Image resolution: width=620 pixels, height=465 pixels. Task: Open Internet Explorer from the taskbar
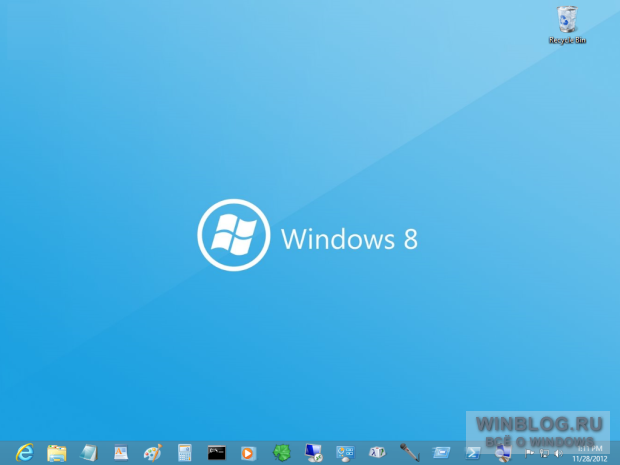click(x=25, y=453)
